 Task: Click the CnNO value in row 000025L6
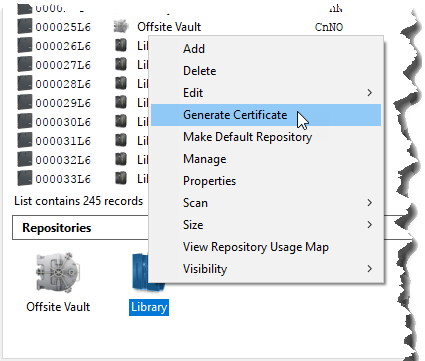coord(329,27)
